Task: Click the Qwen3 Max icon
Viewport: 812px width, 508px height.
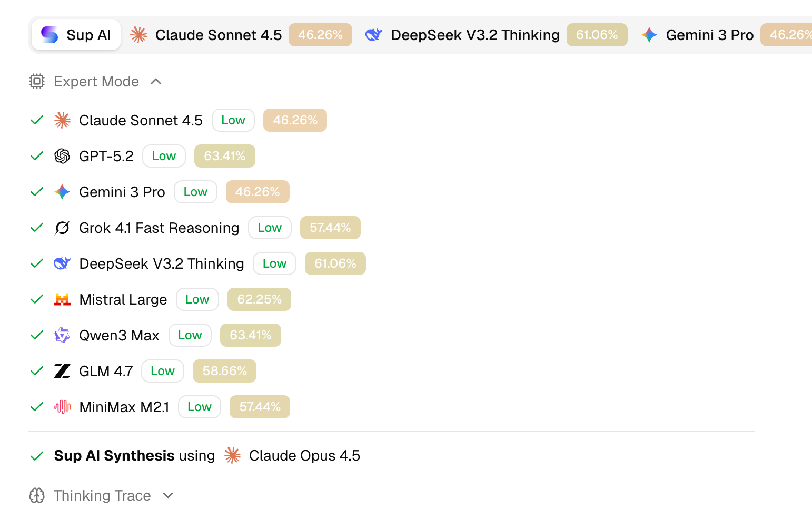Action: pyautogui.click(x=62, y=335)
